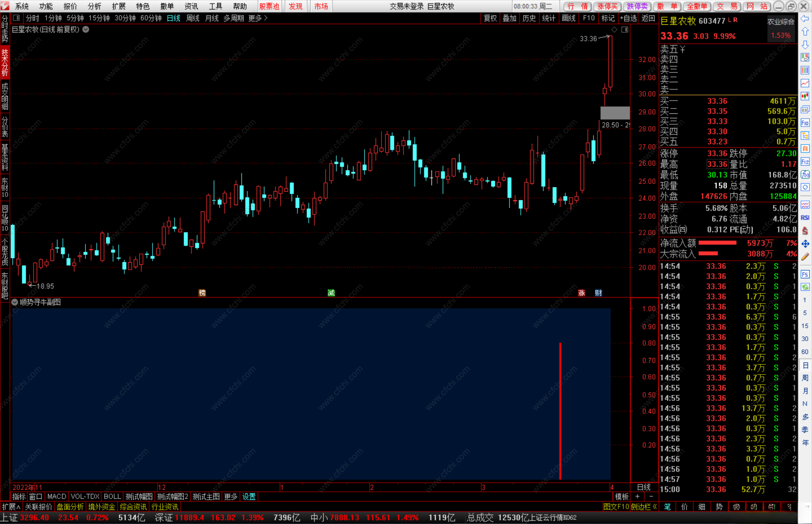Select the RSI indicator icon
The image size is (812, 524).
click(805, 217)
